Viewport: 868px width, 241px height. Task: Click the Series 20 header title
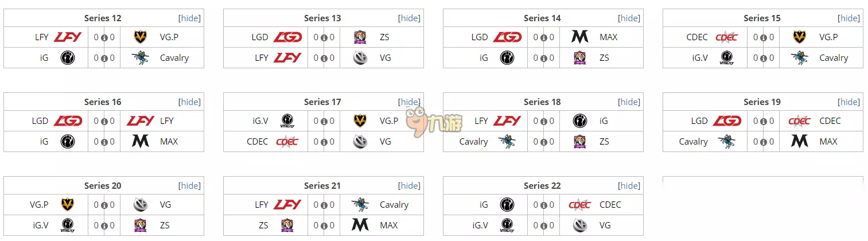tap(103, 186)
